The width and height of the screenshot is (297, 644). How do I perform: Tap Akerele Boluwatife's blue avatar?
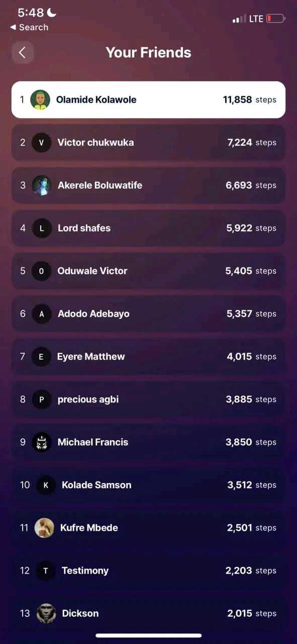click(42, 185)
